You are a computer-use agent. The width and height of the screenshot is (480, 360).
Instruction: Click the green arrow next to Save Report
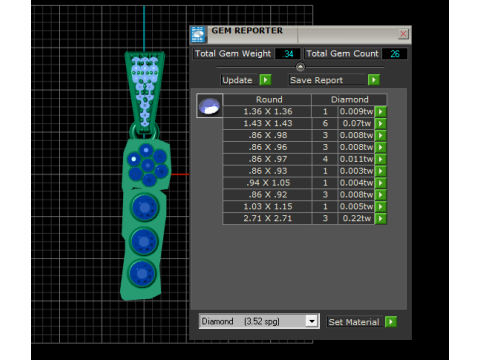(374, 80)
